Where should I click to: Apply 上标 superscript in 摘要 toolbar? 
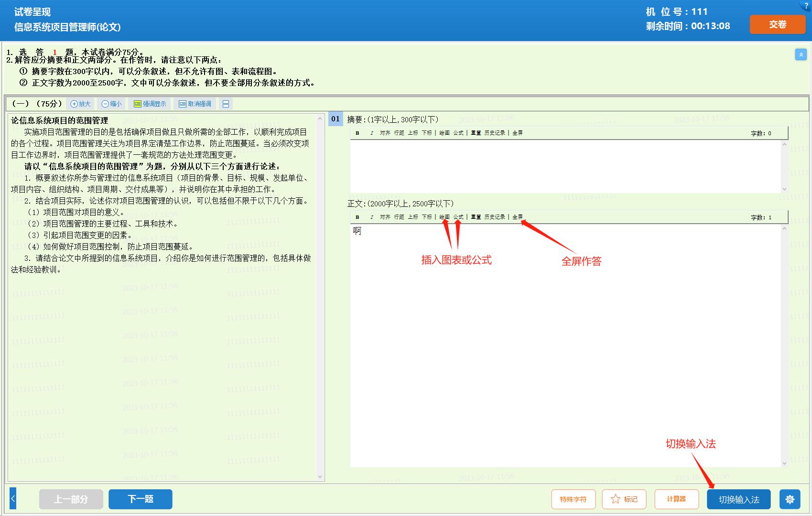[x=413, y=133]
